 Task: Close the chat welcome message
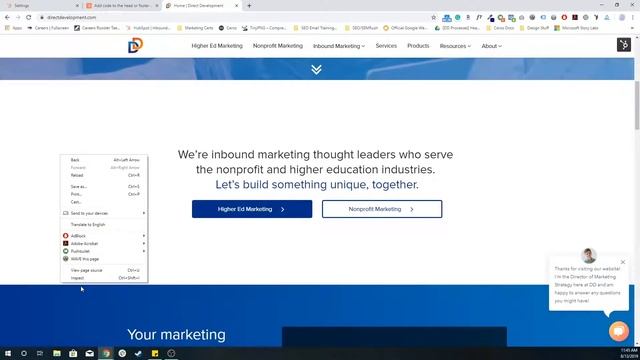tap(623, 262)
